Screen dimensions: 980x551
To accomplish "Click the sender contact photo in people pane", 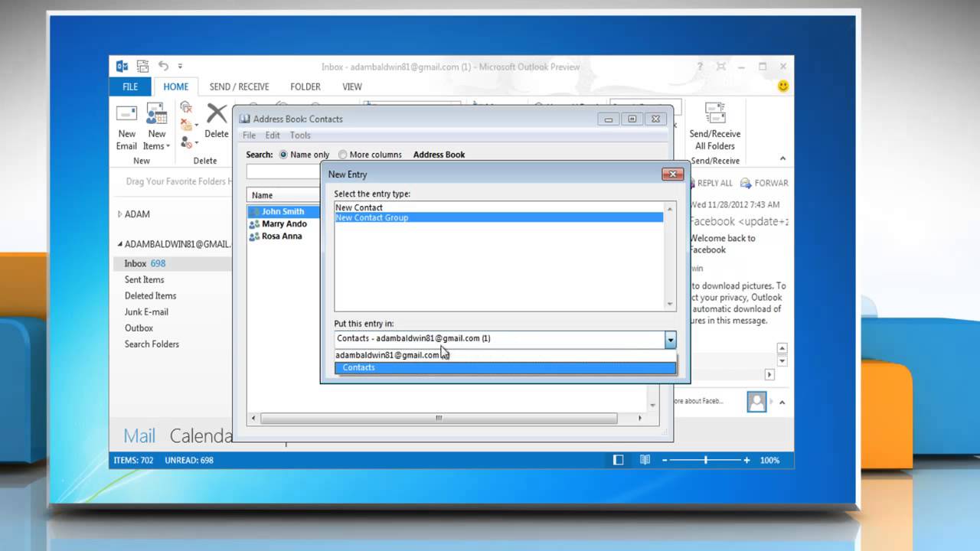I will [756, 402].
